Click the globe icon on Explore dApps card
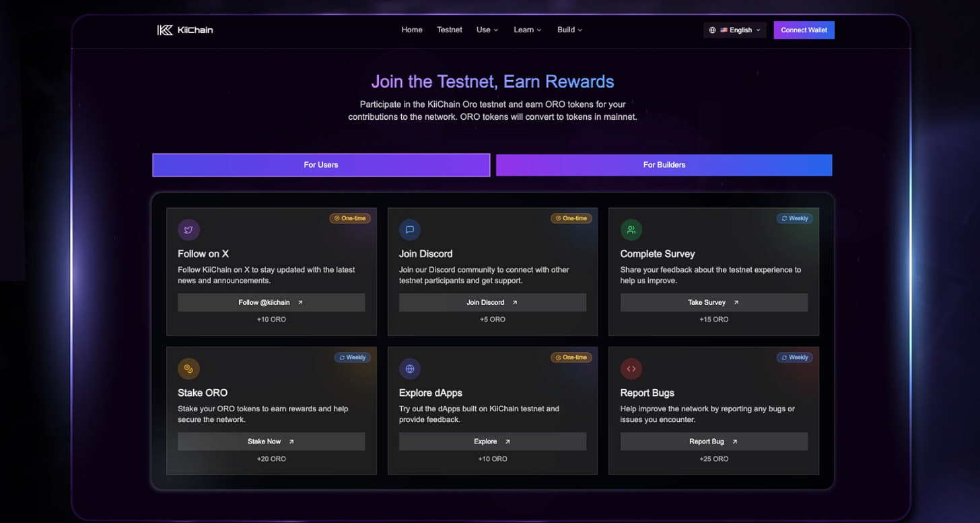Screen dimensions: 980x523 pos(410,369)
